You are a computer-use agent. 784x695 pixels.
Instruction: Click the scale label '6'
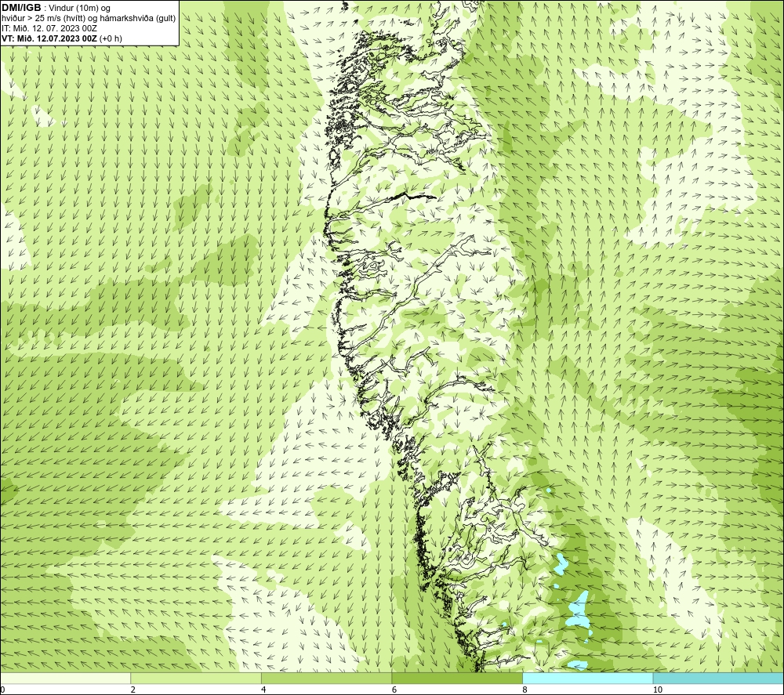coord(394,690)
